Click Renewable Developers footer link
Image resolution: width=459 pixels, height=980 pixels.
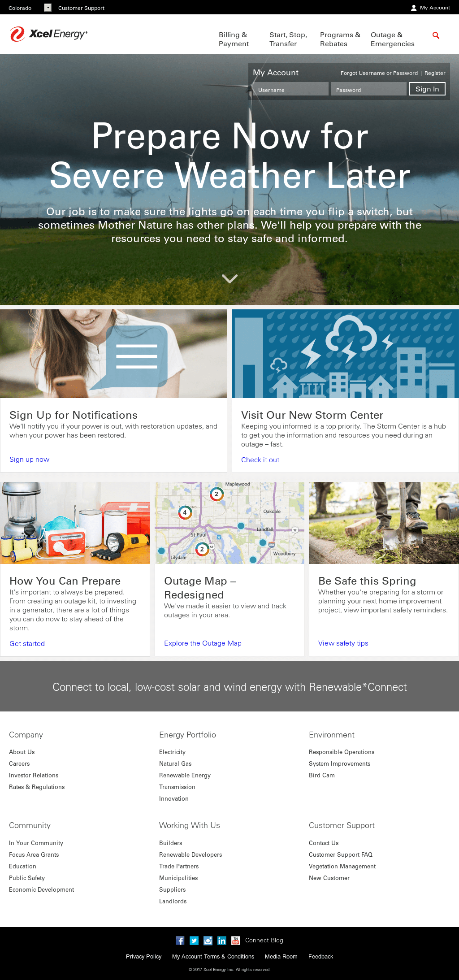pyautogui.click(x=191, y=855)
